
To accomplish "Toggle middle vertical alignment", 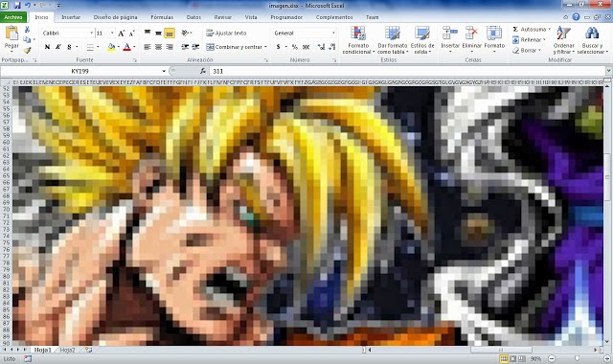I will click(158, 34).
